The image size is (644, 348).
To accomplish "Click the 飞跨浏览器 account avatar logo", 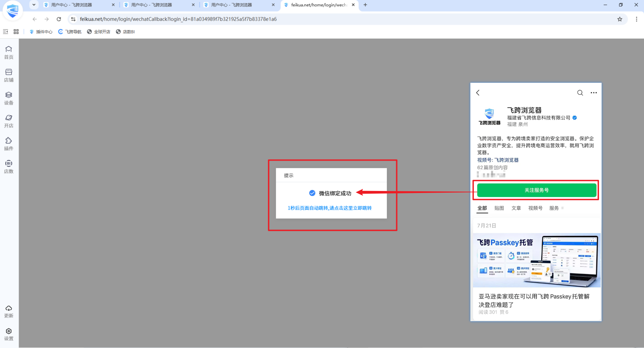I will click(x=489, y=117).
